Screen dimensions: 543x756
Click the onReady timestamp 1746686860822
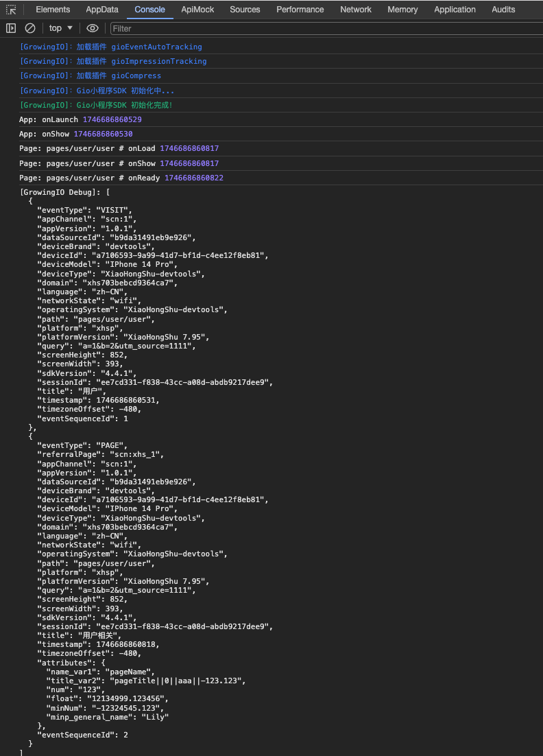[194, 178]
